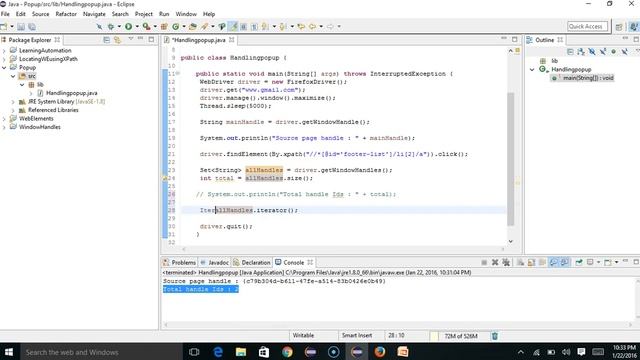
Task: Click the Windows Start button
Action: click(9, 352)
